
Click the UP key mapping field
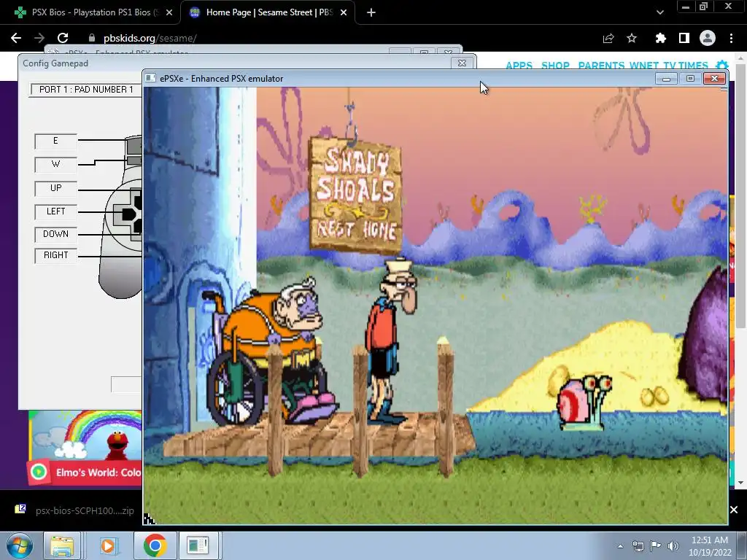(x=55, y=188)
